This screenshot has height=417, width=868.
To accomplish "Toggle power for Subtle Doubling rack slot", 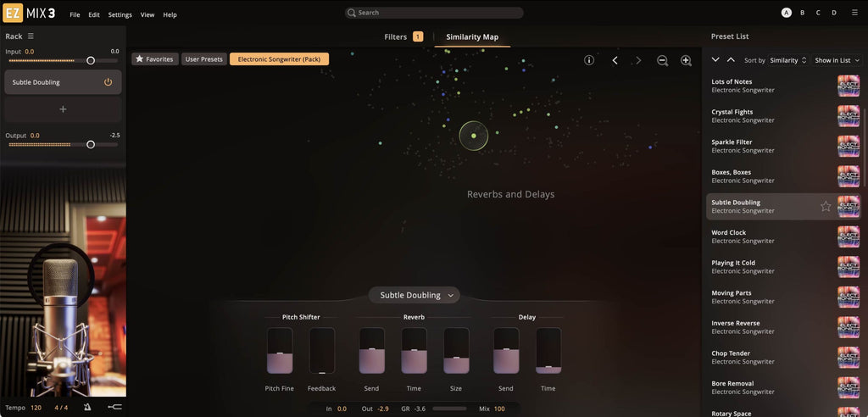I will tap(108, 82).
